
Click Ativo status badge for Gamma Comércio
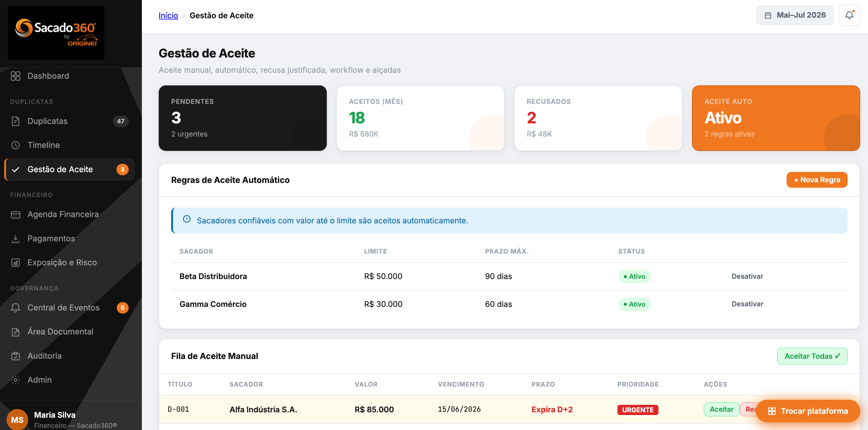pyautogui.click(x=635, y=304)
